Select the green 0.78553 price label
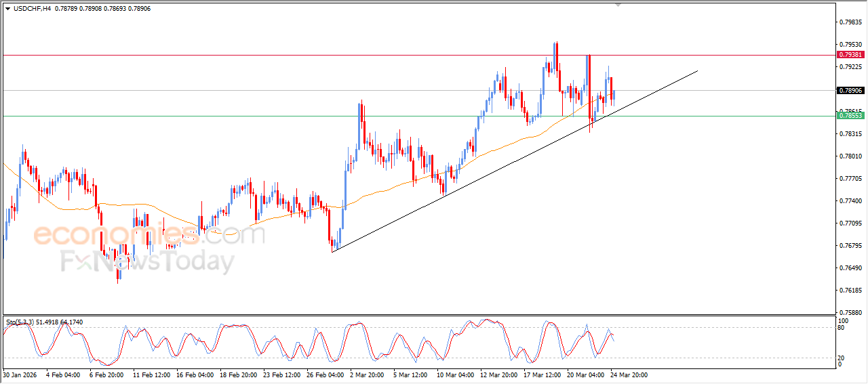The image size is (868, 384). [850, 116]
